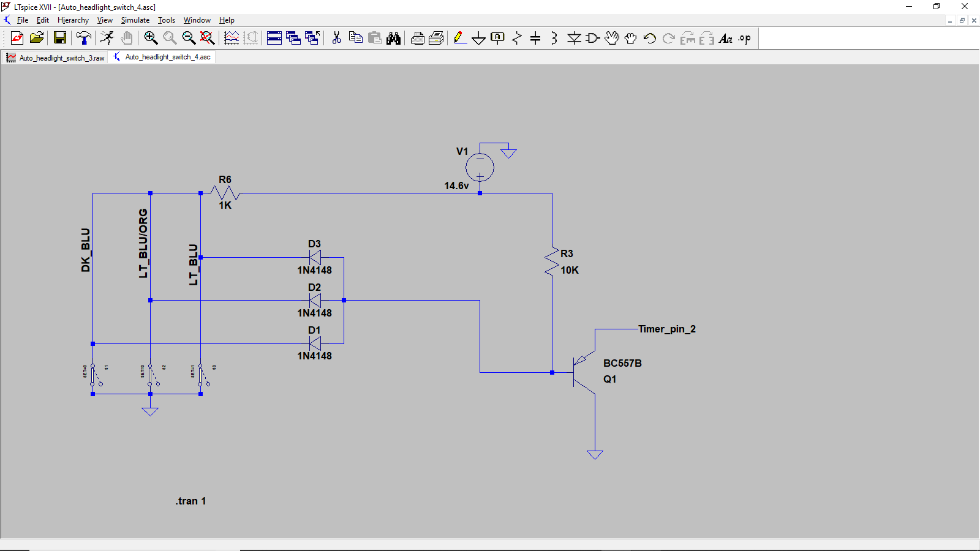
Task: Click the Run simulation icon
Action: click(x=107, y=38)
